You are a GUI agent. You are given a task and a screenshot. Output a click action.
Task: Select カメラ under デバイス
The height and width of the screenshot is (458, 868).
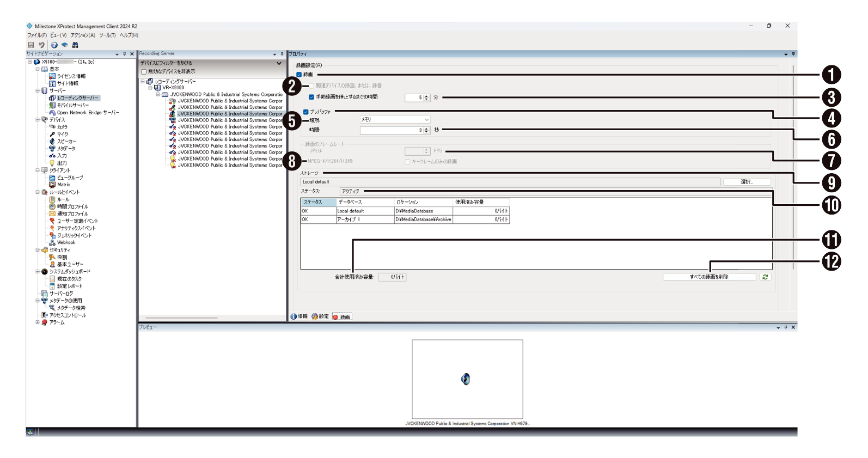pyautogui.click(x=62, y=127)
